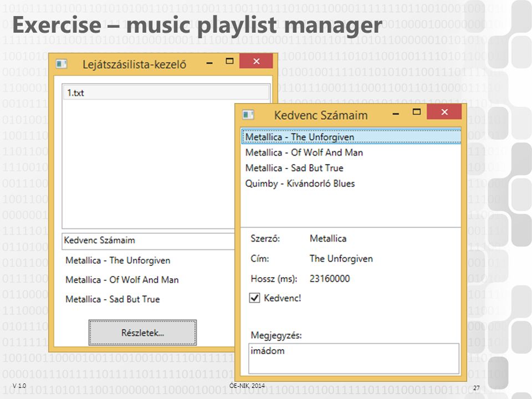This screenshot has width=532, height=399.
Task: Select Metallica - The Unforgiven in left window
Action: 117,260
